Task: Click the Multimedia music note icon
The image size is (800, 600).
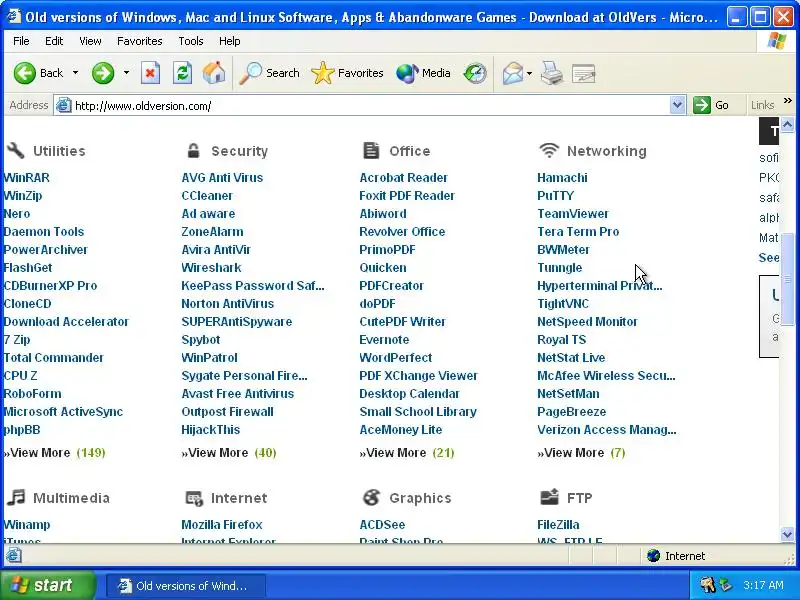Action: click(16, 497)
